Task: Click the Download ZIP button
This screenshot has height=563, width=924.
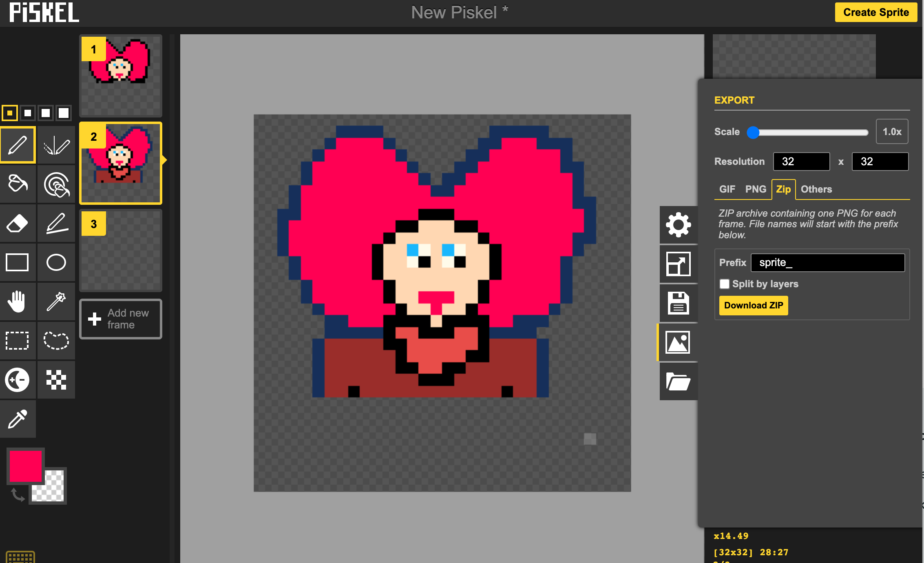Action: [x=753, y=306]
